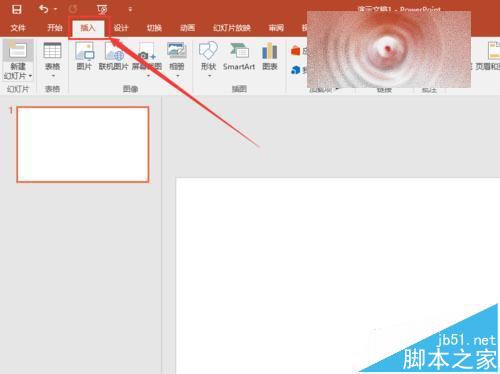
Task: Go to the 设计 tab
Action: tap(121, 28)
